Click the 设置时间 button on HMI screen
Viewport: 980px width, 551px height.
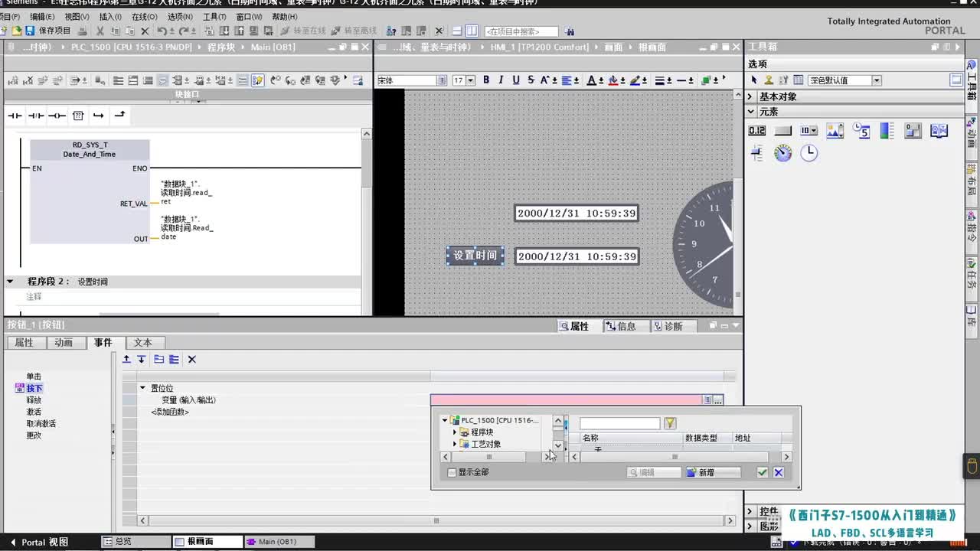475,256
